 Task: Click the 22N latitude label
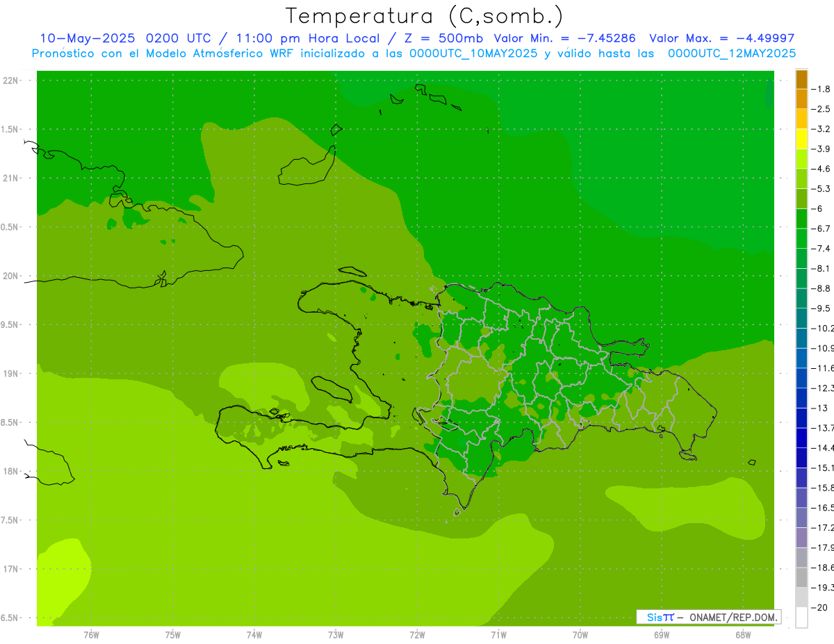[11, 81]
